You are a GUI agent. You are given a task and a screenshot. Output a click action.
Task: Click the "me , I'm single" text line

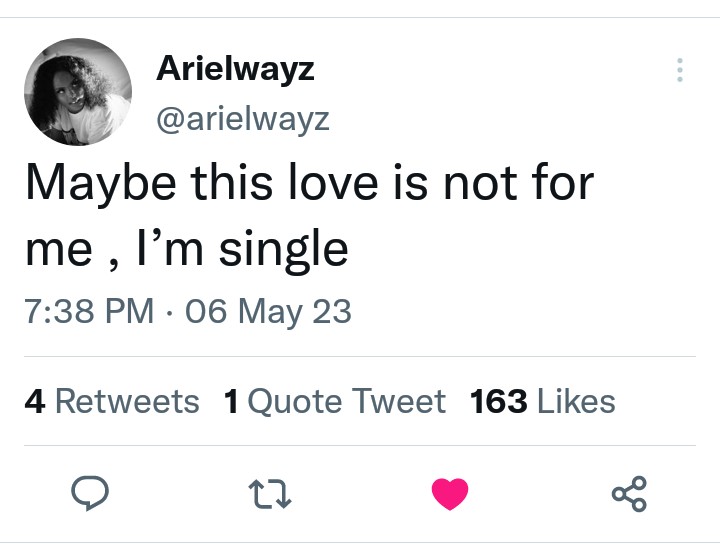(186, 247)
